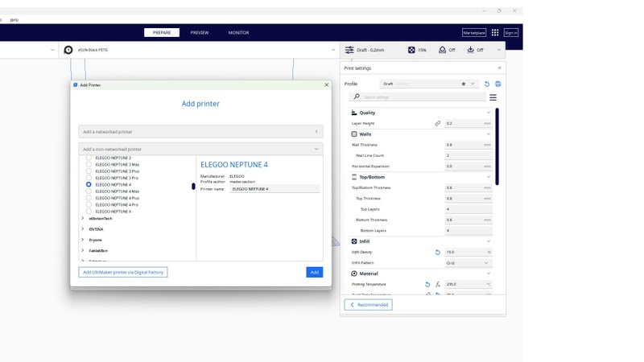Select ELEGOO NEPTUNE 3 Pro radio button

[x=89, y=178]
